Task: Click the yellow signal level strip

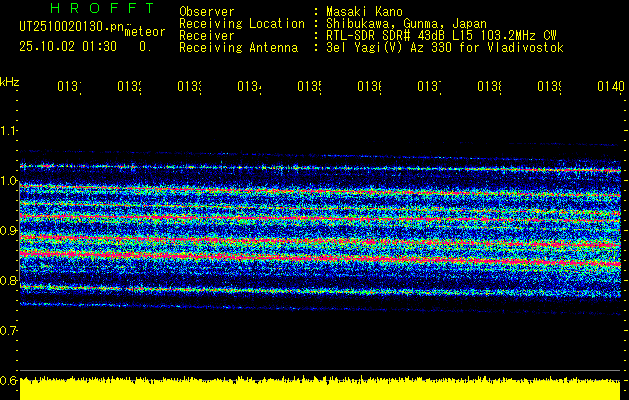Action: (x=320, y=389)
